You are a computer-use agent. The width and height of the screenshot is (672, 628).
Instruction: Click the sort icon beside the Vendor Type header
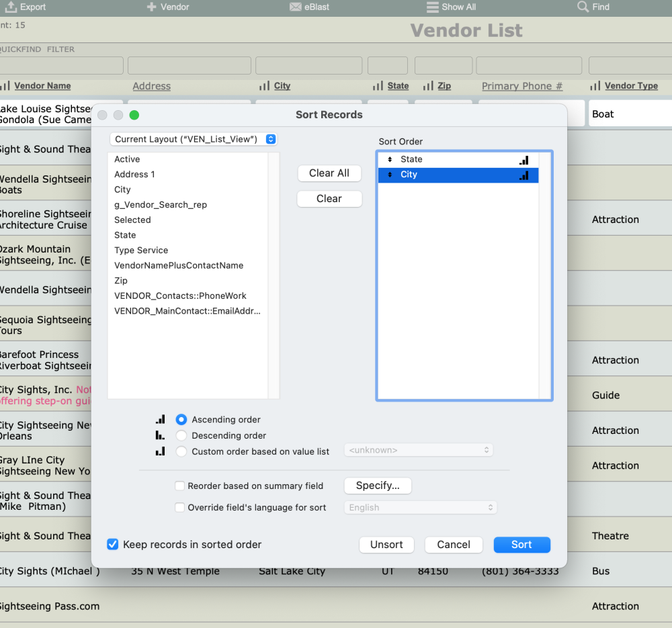595,86
